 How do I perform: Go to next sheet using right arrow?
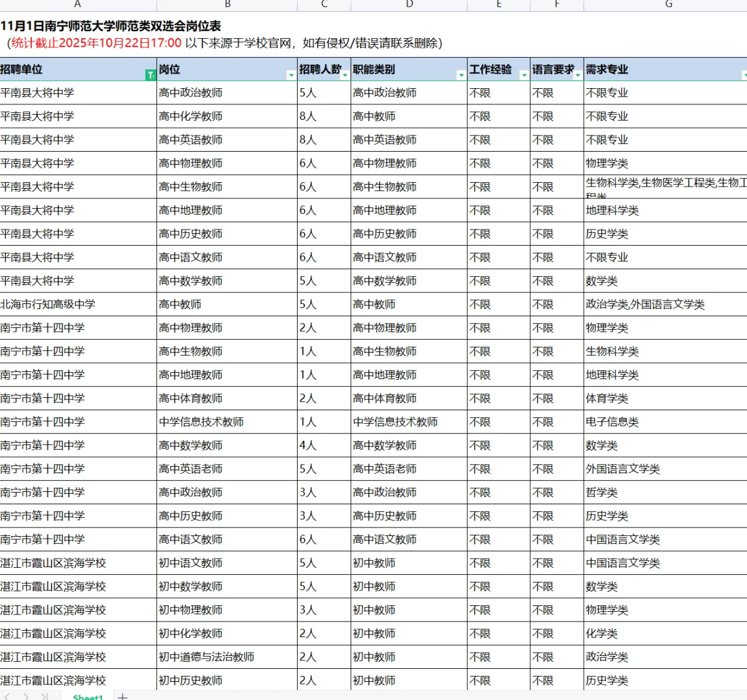(26, 696)
